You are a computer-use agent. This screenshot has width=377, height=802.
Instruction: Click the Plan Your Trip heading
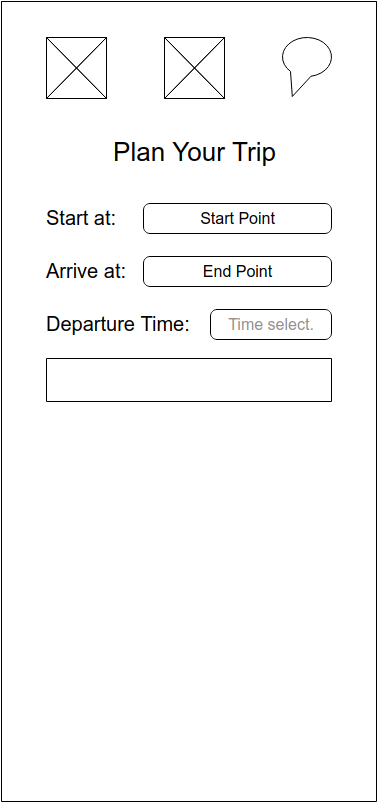coord(194,152)
